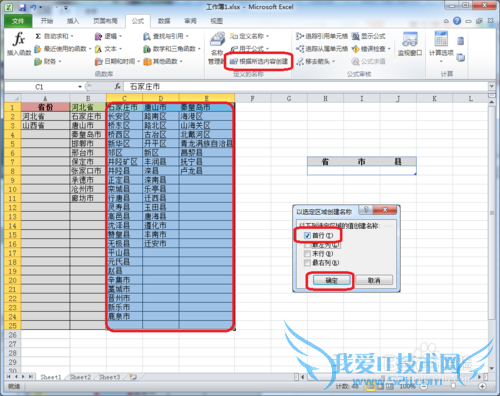Open the 计算选项 calculation options dropdown
This screenshot has width=500, height=396.
(441, 48)
